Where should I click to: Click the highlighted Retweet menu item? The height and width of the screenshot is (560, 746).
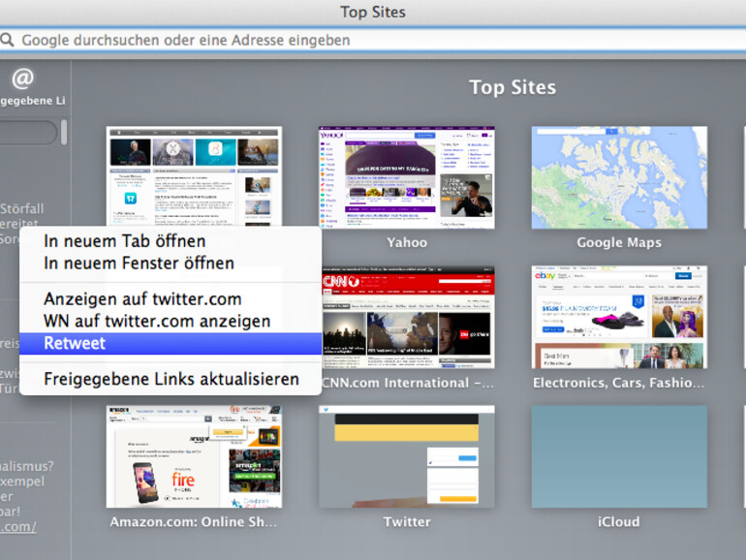tap(171, 343)
